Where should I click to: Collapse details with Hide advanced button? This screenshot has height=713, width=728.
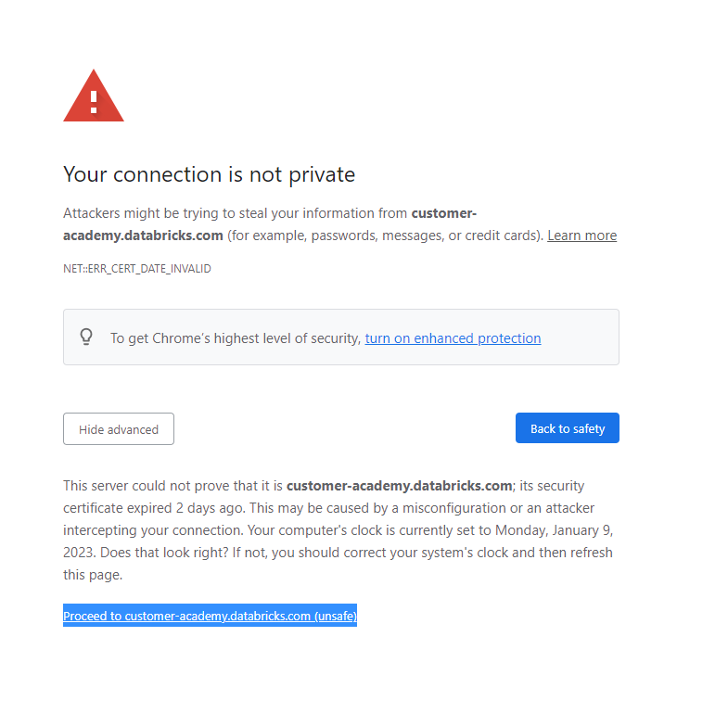pyautogui.click(x=119, y=429)
